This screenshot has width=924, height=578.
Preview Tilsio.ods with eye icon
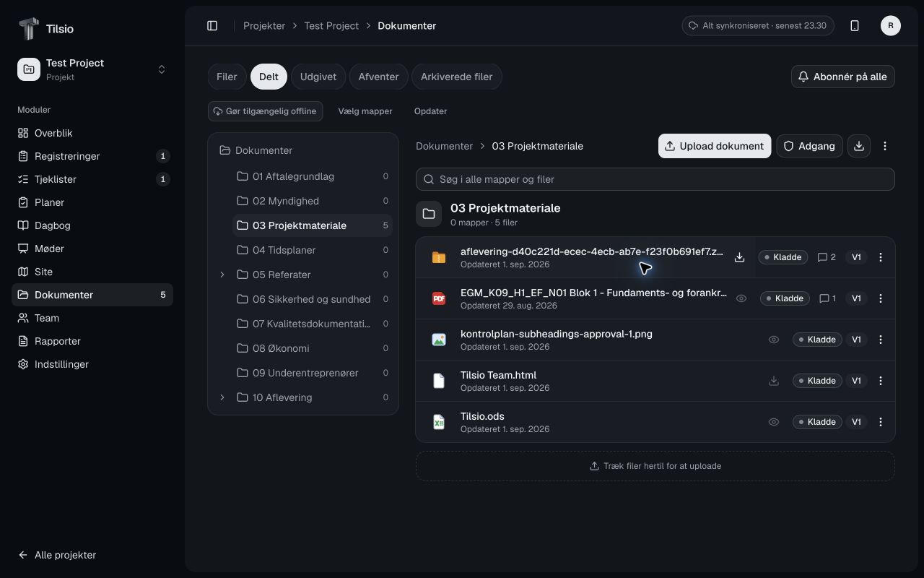pos(774,422)
